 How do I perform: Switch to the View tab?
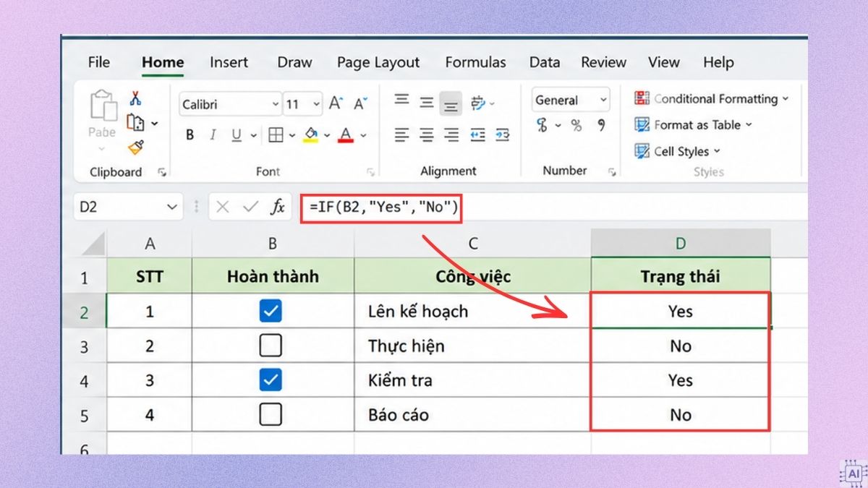coord(663,62)
